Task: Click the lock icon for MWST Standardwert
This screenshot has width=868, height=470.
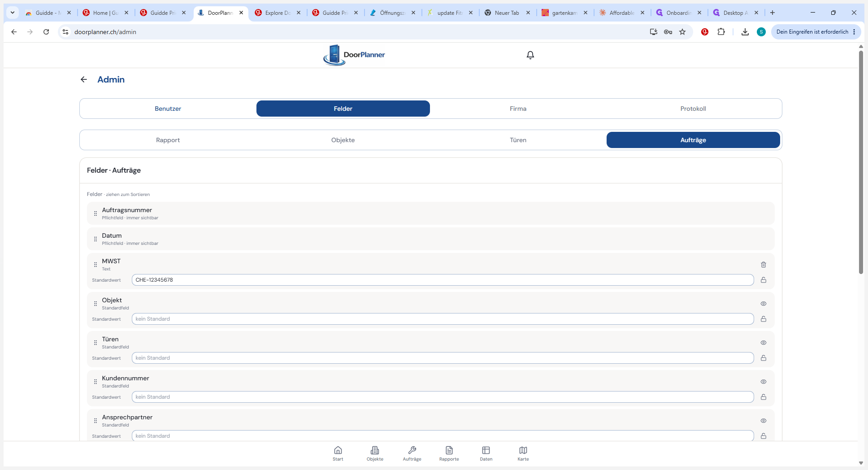Action: click(x=763, y=280)
